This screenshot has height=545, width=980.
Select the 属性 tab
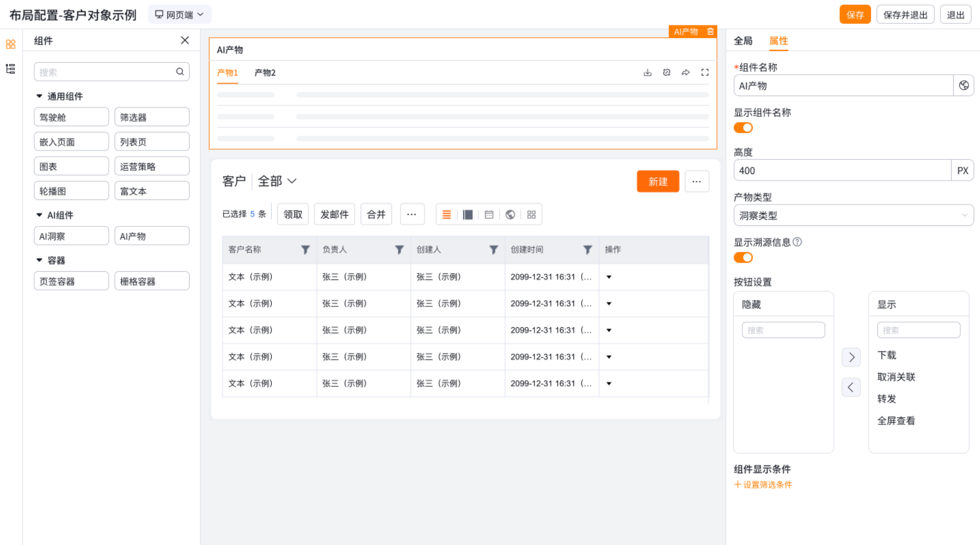[778, 41]
